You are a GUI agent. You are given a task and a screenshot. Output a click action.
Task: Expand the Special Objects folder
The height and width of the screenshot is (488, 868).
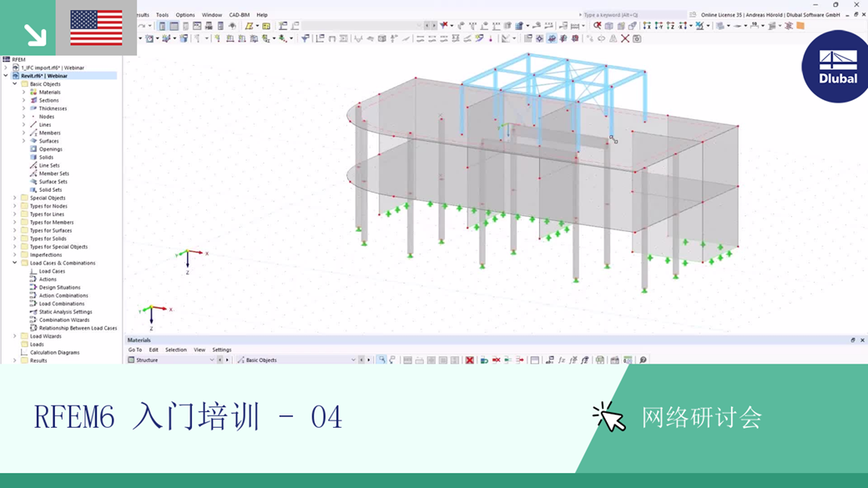tap(15, 198)
